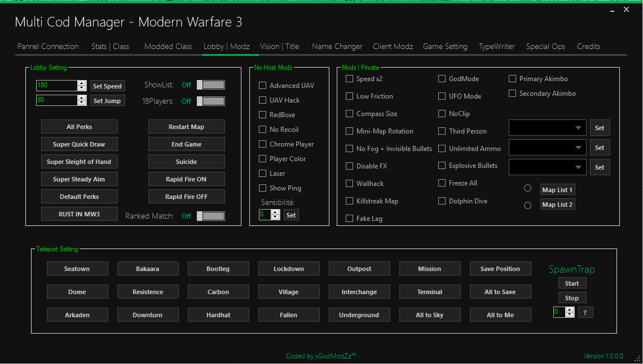Toggle the Ranked Match switch
This screenshot has height=364, width=643.
click(211, 216)
